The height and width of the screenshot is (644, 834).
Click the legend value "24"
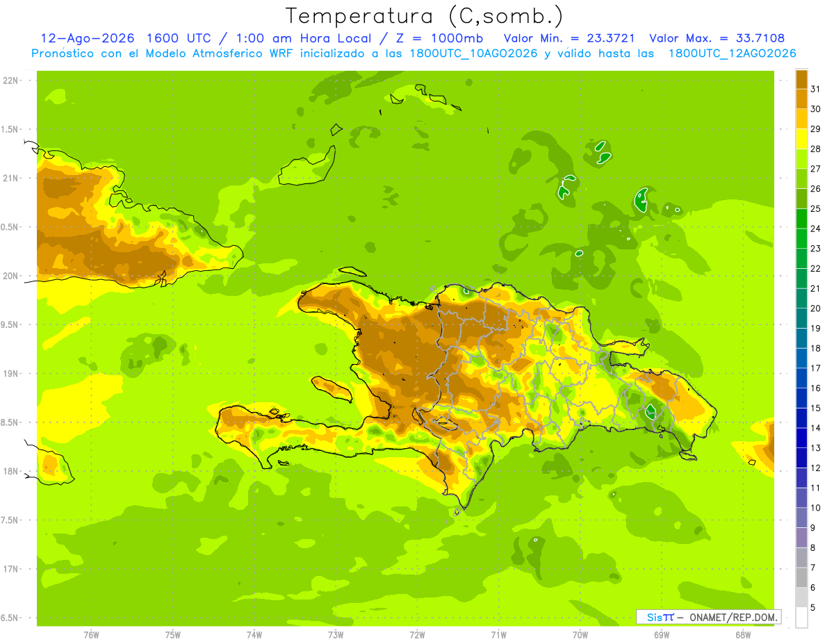815,229
